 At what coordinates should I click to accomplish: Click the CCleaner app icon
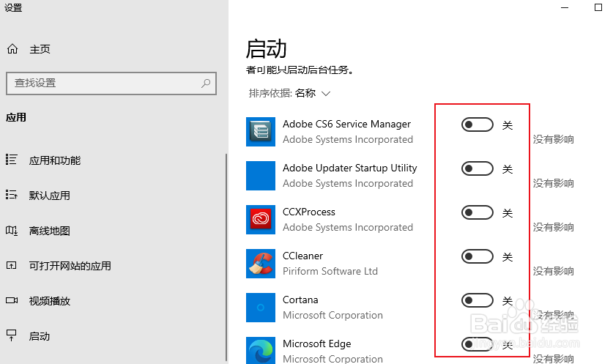pos(261,264)
